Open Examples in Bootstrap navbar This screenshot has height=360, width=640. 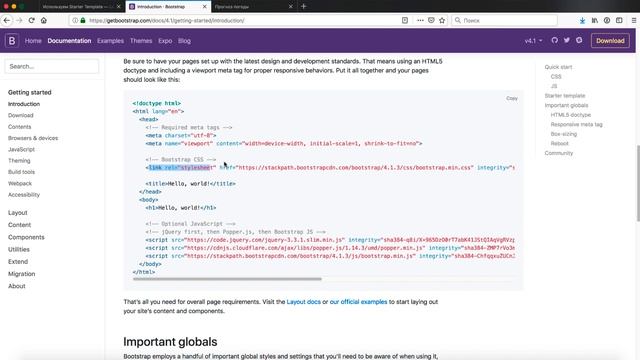[x=110, y=41]
